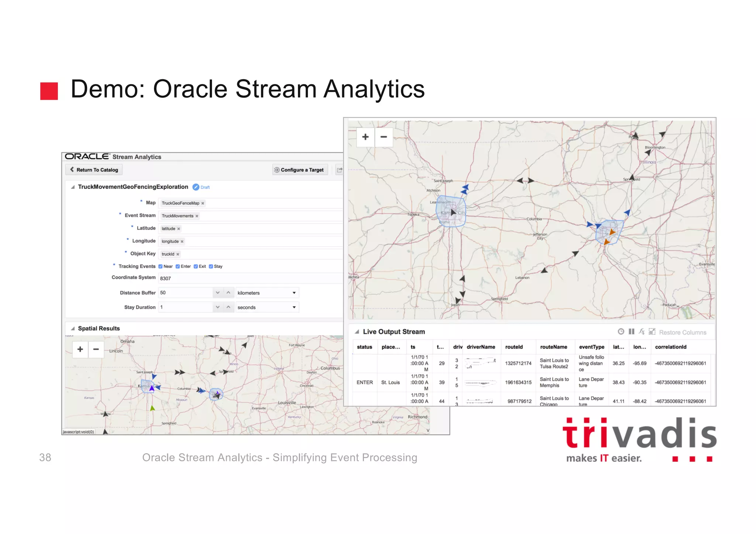This screenshot has width=756, height=534.
Task: Zoom in on the large geofence map
Action: click(365, 137)
